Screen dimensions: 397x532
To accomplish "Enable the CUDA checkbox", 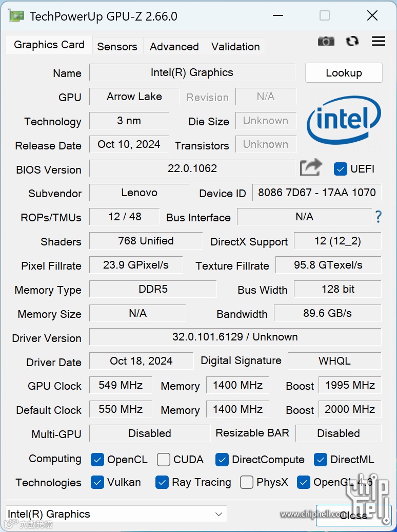I will click(x=164, y=459).
